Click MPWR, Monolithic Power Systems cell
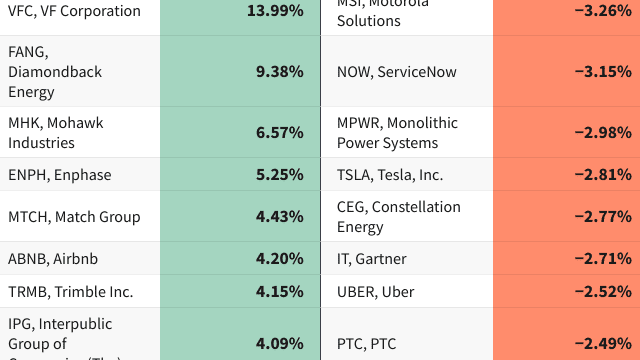Screen dimensions: 640x360 (407, 133)
